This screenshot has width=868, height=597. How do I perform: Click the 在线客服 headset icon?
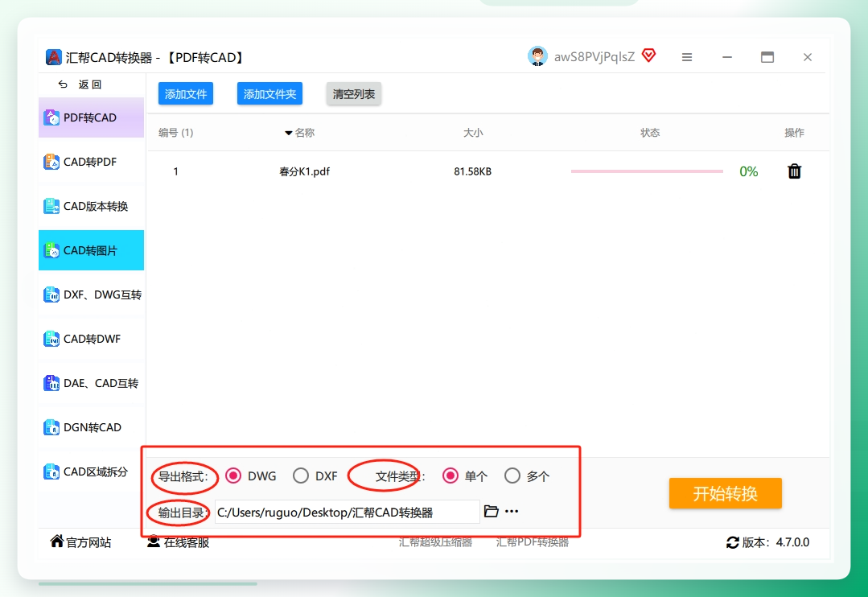coord(154,541)
